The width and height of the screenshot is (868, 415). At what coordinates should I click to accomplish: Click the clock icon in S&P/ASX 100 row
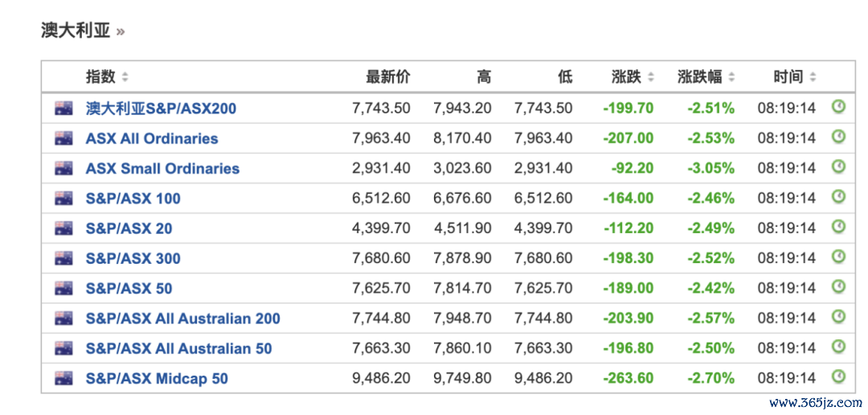pyautogui.click(x=838, y=196)
